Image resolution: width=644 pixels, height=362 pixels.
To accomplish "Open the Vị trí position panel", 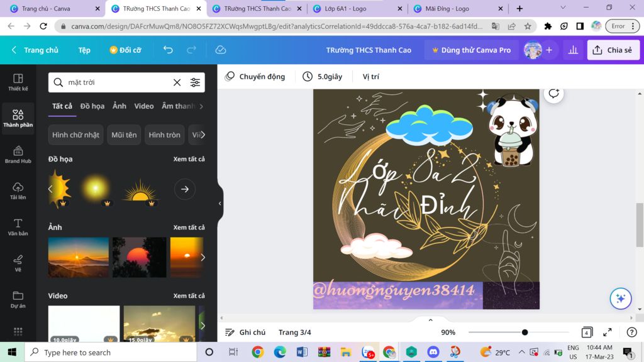I will tap(371, 77).
